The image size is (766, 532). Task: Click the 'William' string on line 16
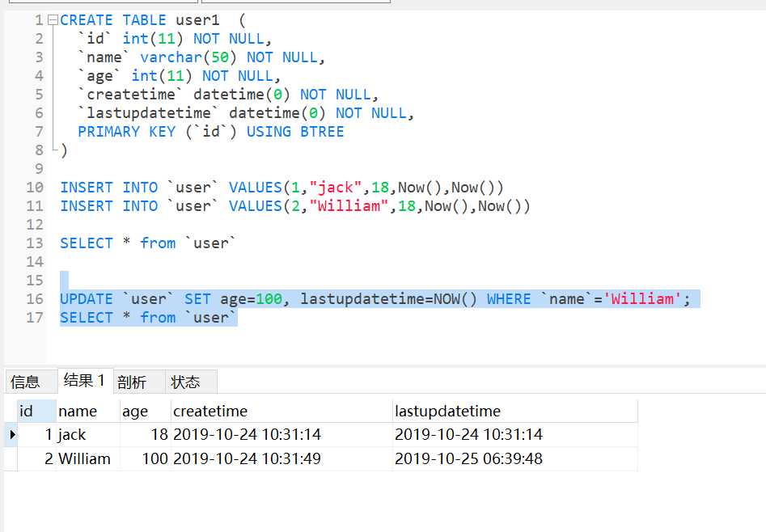pos(642,299)
